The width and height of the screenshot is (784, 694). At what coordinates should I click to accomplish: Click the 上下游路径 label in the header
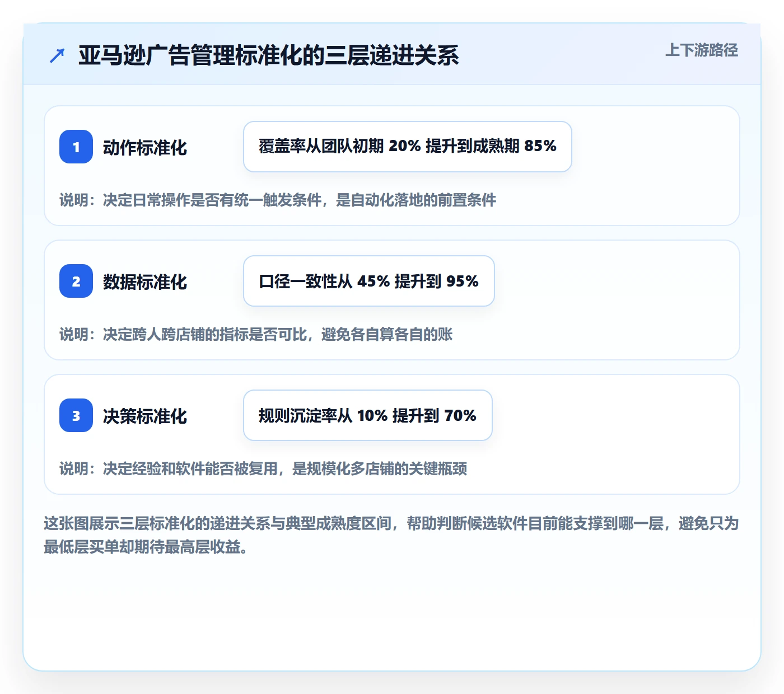pos(702,50)
